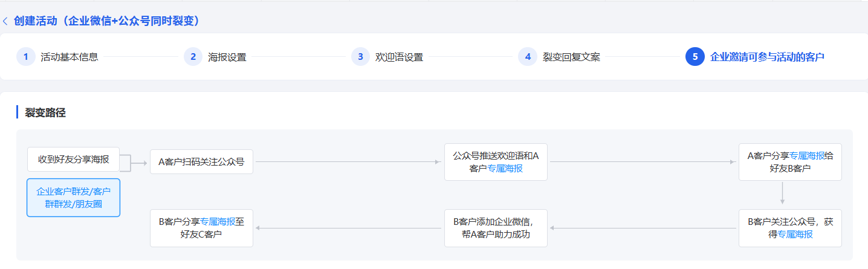Click the back arrow beside 创建活动
The width and height of the screenshot is (868, 269).
coord(5,21)
